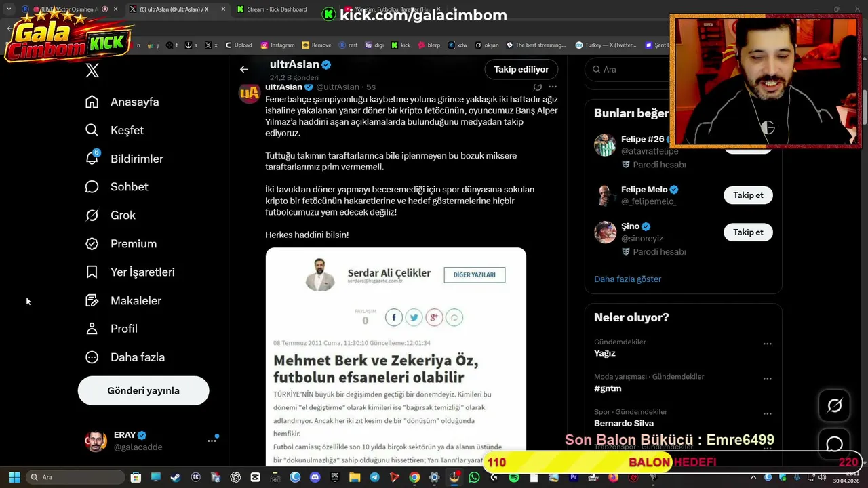Screen dimensions: 868x488
Task: Click floating messages chat button
Action: (x=835, y=445)
